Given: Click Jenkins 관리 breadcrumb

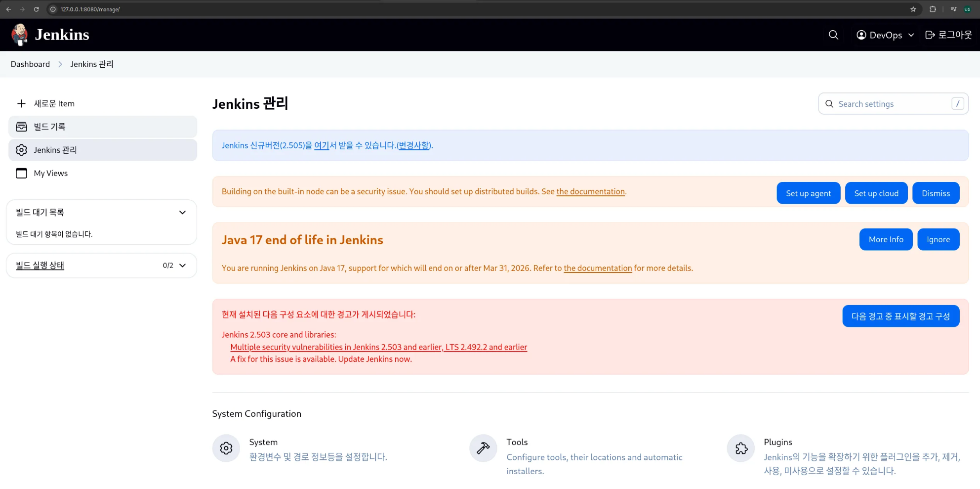Looking at the screenshot, I should click(x=92, y=64).
